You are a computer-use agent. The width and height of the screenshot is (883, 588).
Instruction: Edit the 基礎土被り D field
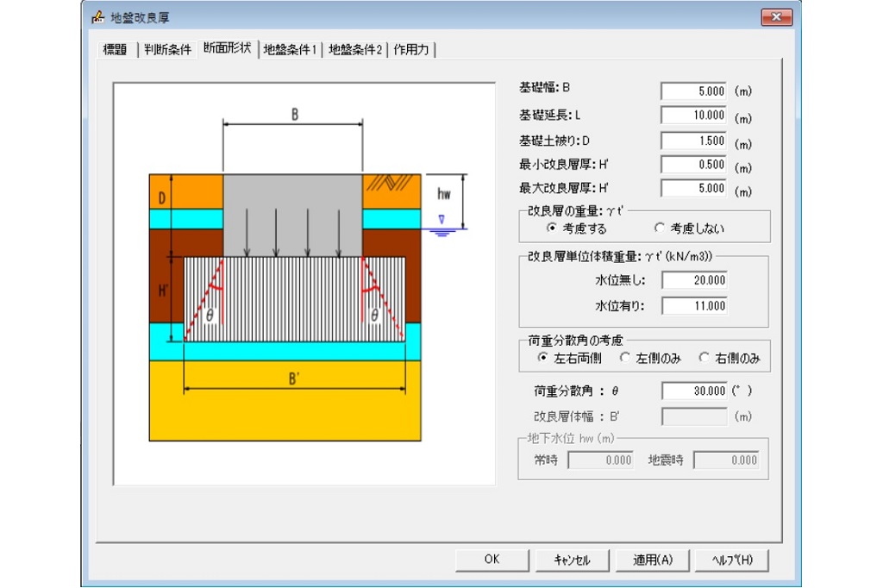click(x=694, y=141)
